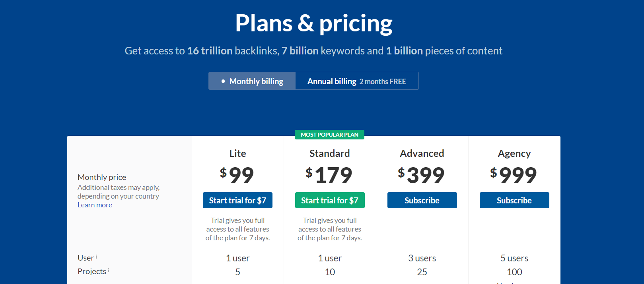This screenshot has width=644, height=284.
Task: Click the Plans & pricing heading
Action: [x=313, y=23]
